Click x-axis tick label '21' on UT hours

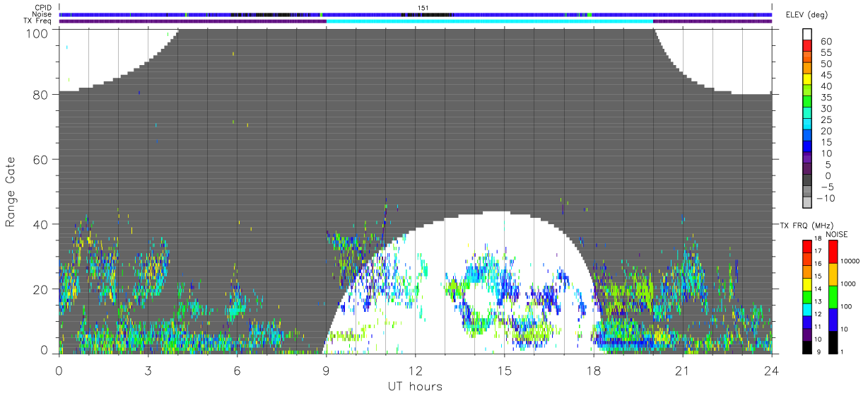(x=683, y=371)
